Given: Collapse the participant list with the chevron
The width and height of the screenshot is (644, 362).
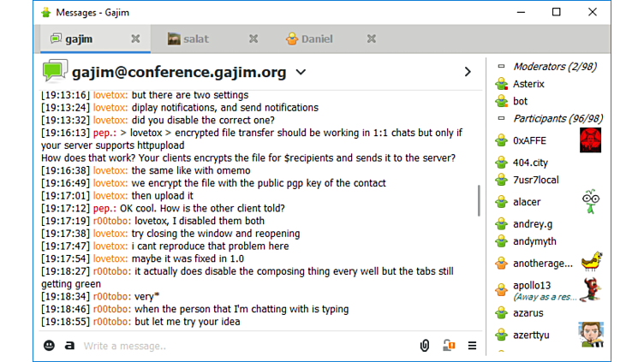Looking at the screenshot, I should 467,72.
